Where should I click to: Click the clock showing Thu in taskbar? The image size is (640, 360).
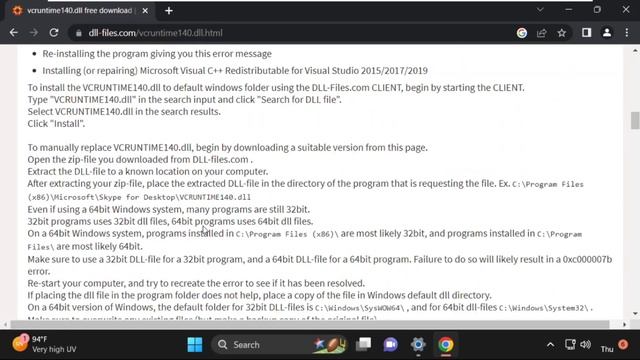point(607,349)
